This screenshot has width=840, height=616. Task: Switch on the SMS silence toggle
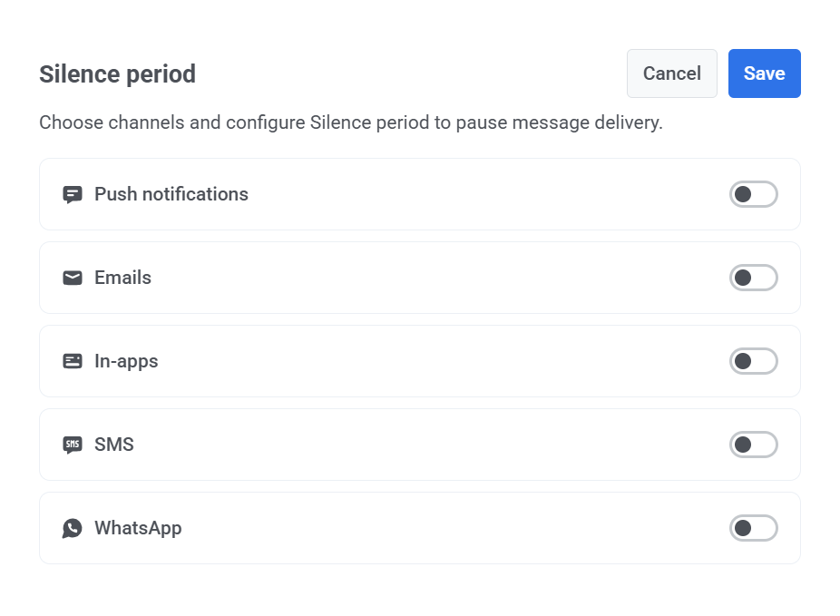[753, 445]
